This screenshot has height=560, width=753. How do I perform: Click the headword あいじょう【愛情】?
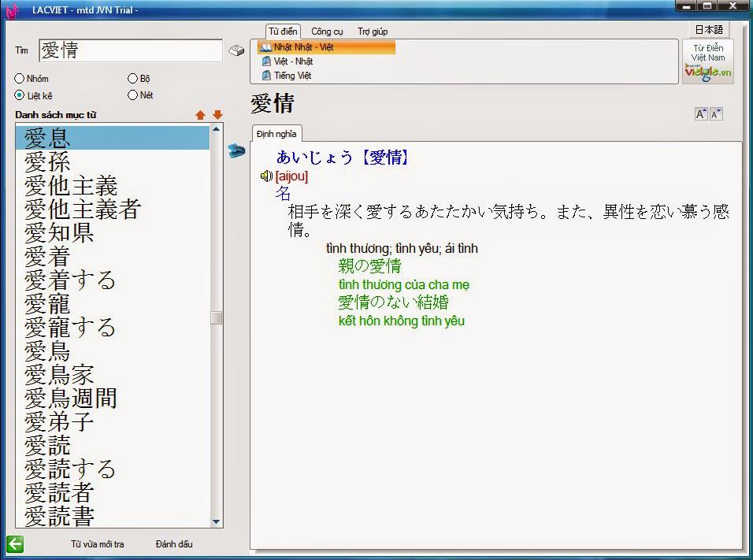point(343,157)
